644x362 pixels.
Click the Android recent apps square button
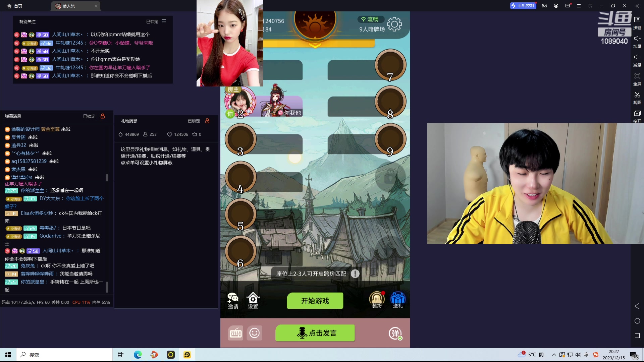pyautogui.click(x=637, y=336)
